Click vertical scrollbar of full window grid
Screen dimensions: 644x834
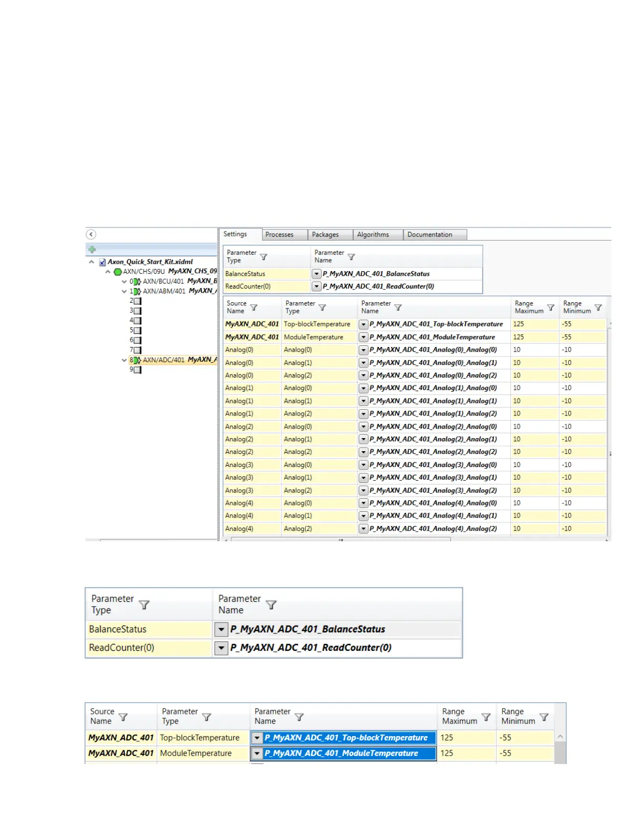point(609,432)
